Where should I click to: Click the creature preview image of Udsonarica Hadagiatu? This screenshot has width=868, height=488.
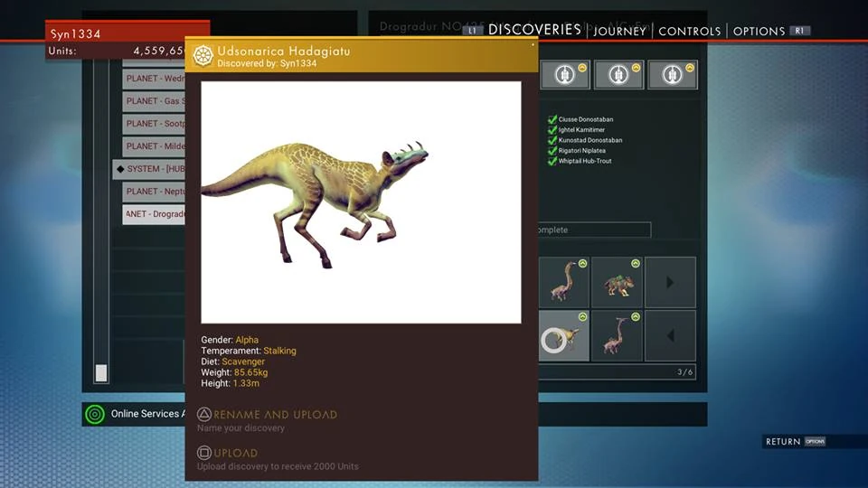(x=361, y=202)
